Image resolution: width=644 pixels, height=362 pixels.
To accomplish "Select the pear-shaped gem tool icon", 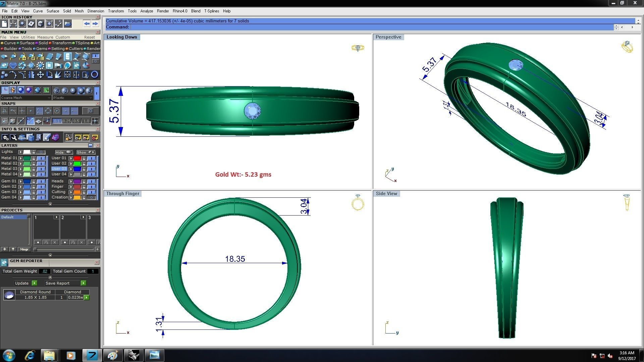I will [x=68, y=65].
